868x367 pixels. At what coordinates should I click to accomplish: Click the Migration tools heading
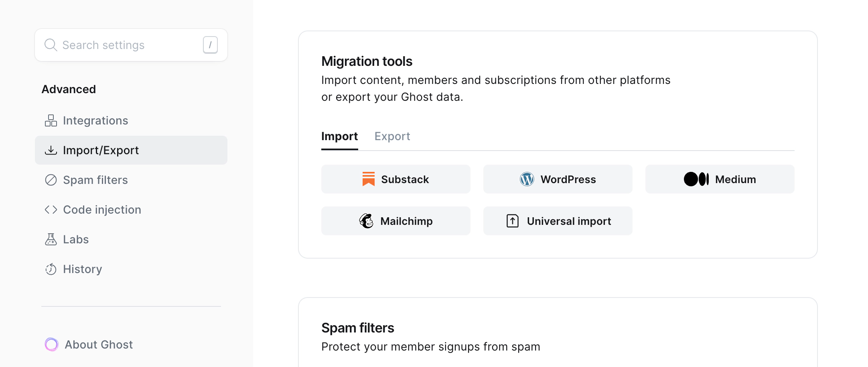(367, 61)
